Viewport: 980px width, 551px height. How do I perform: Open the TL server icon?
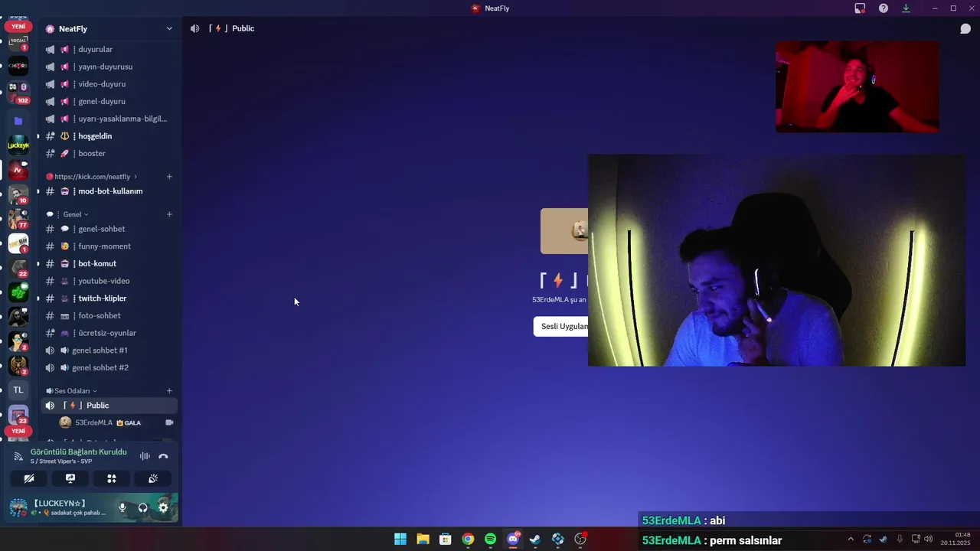[x=18, y=390]
